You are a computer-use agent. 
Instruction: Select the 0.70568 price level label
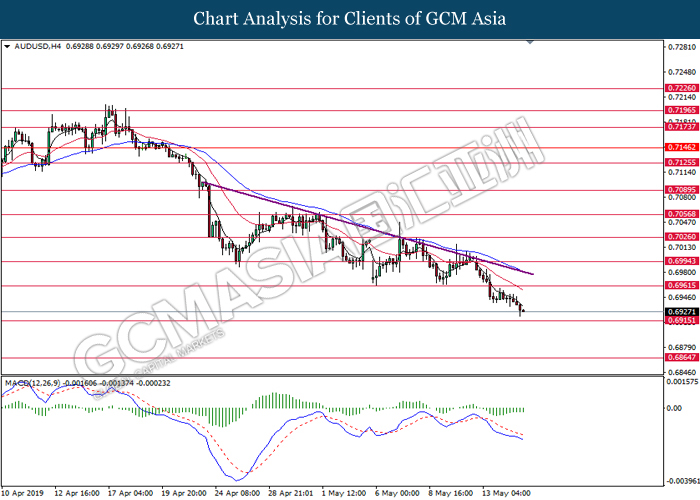point(682,214)
